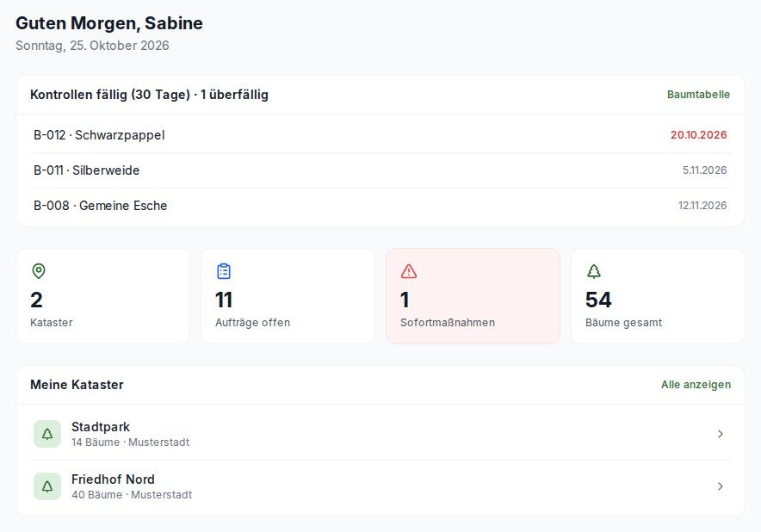The height and width of the screenshot is (532, 761).
Task: Open the B-011 Silberweide entry
Action: pos(380,170)
